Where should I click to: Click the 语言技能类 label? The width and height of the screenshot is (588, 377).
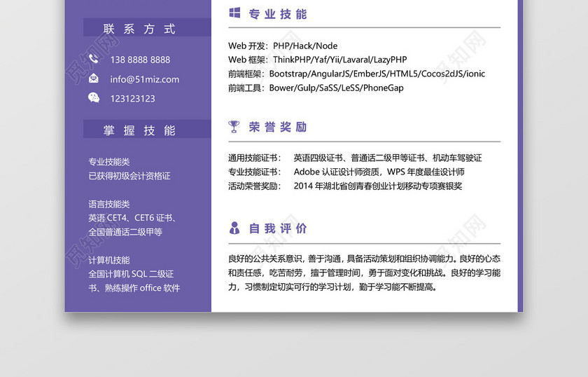109,204
